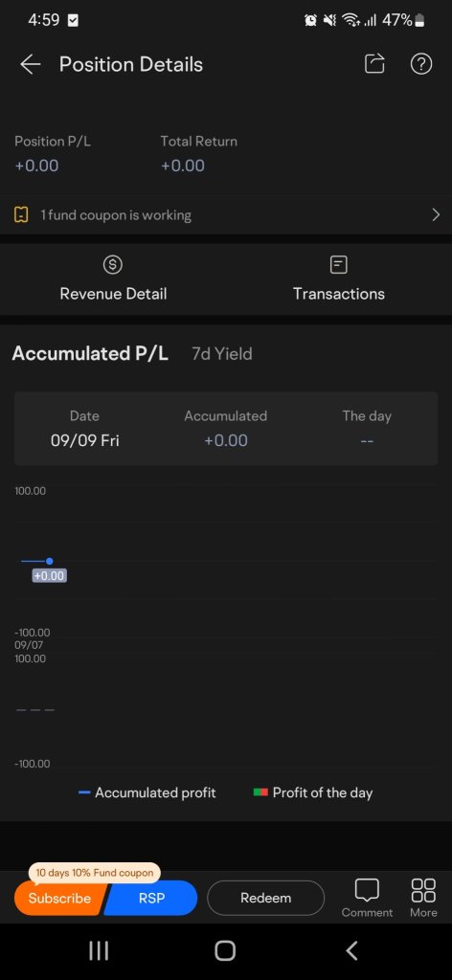Tap the Redeem button
This screenshot has width=452, height=980.
click(265, 898)
